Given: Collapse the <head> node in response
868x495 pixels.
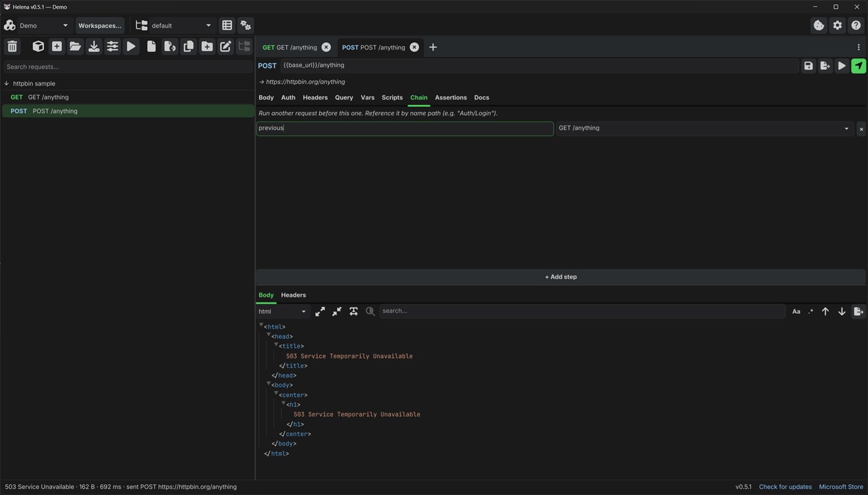Looking at the screenshot, I should click(269, 335).
